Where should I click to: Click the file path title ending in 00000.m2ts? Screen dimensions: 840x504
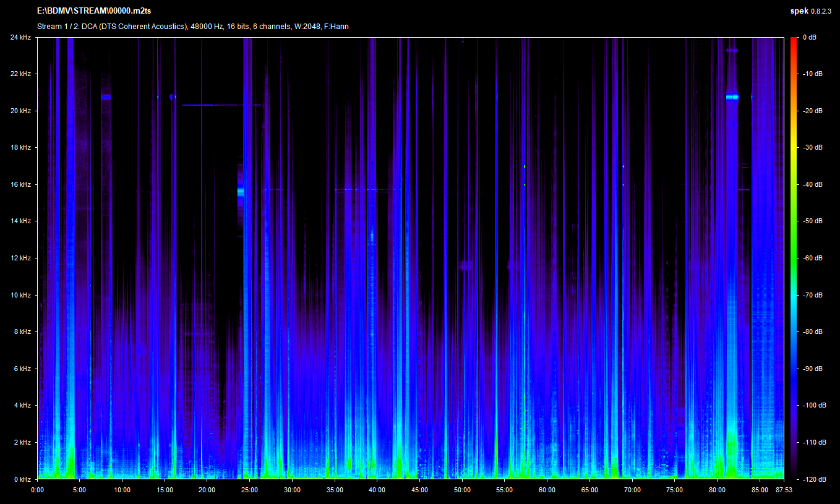coord(94,11)
